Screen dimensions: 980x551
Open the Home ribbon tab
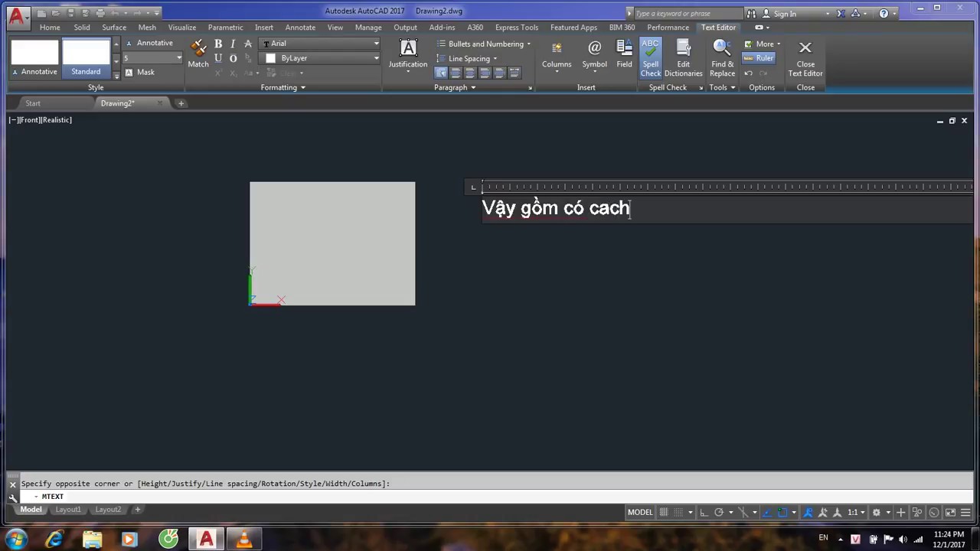click(x=50, y=28)
